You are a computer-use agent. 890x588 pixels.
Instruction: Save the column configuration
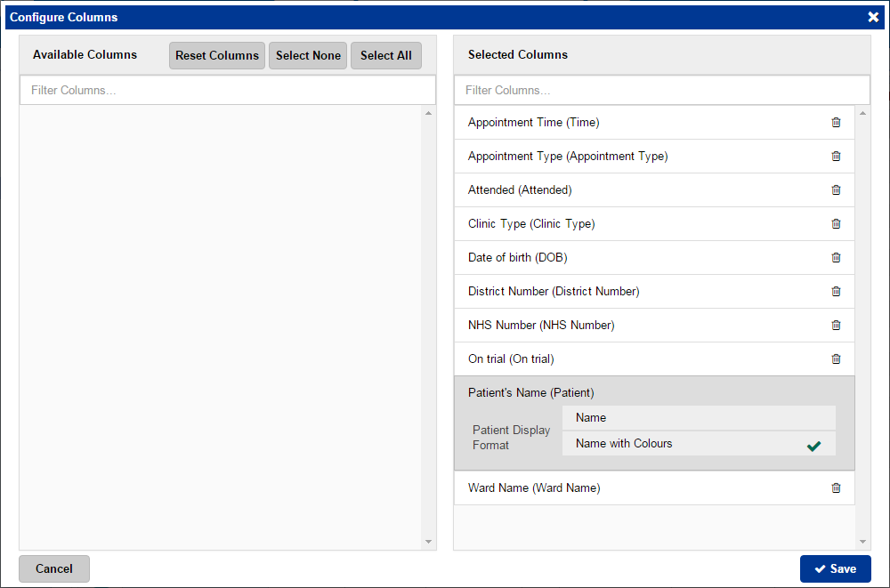click(x=835, y=569)
